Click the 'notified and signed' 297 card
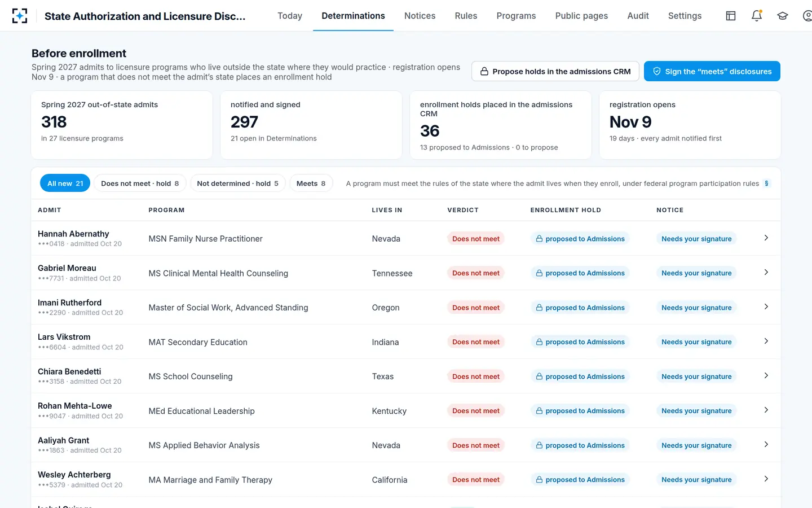Viewport: 812px width, 508px height. pyautogui.click(x=311, y=125)
